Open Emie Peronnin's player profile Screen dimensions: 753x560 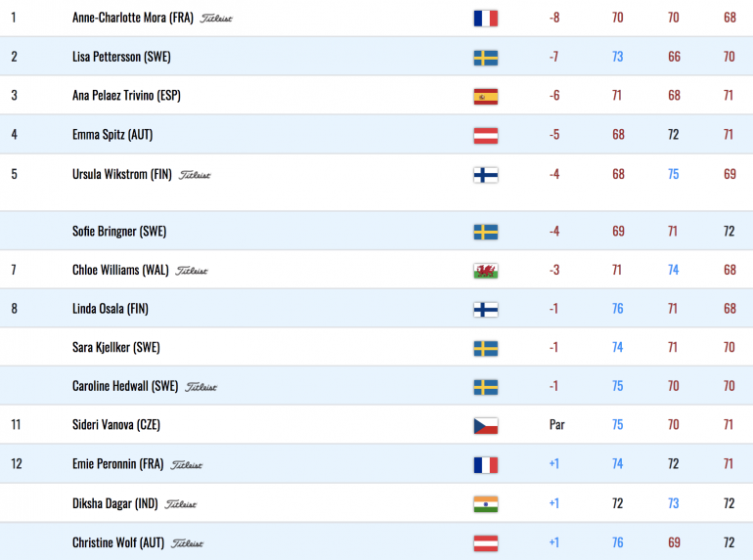(x=118, y=464)
